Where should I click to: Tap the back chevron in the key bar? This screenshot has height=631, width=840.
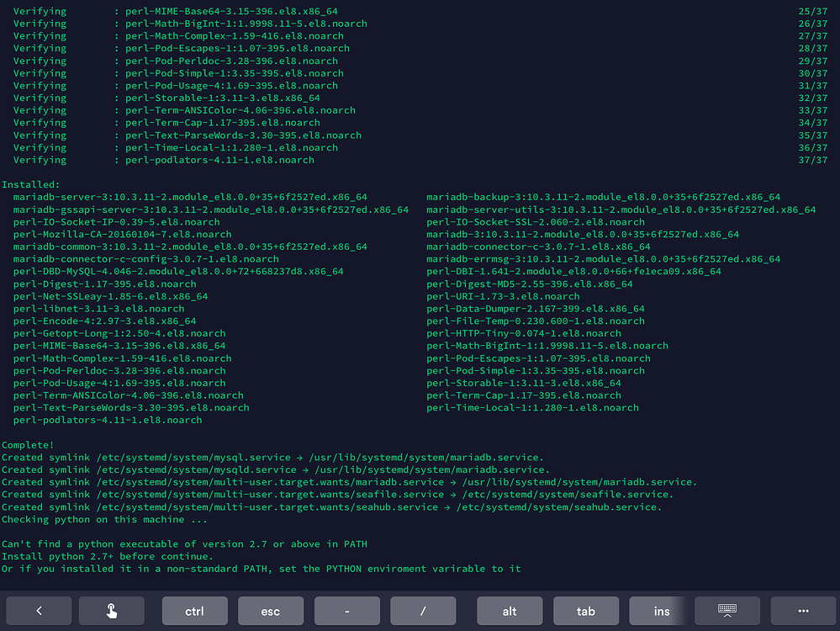[x=40, y=611]
